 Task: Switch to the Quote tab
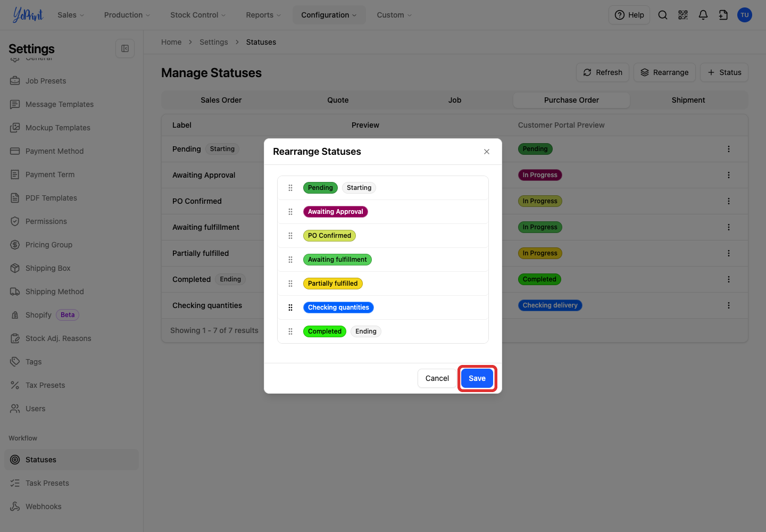click(x=338, y=100)
